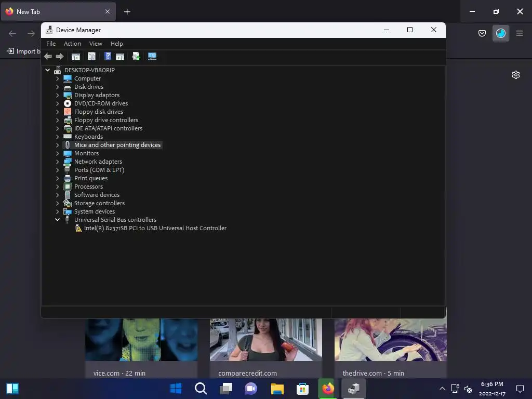The image size is (532, 399).
Task: Open File Explorer from the taskbar
Action: point(277,389)
